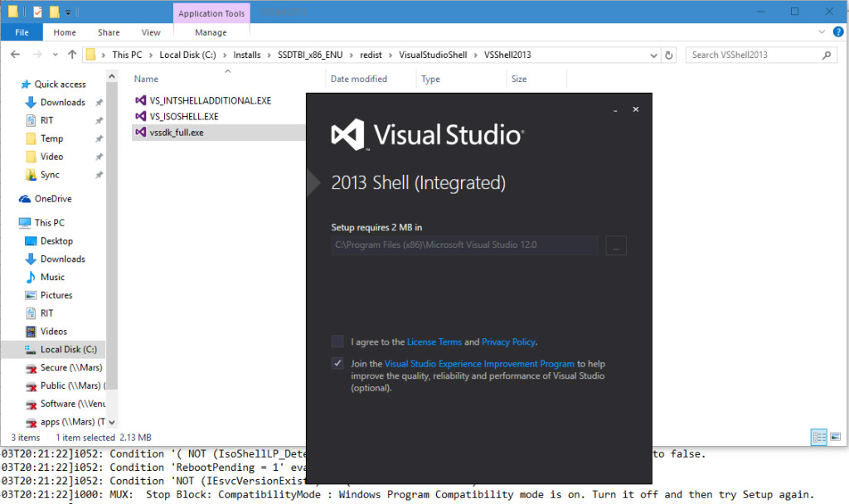Viewport: 849px width, 504px height.
Task: Open the Sync folder icon in Quick access
Action: [x=31, y=175]
